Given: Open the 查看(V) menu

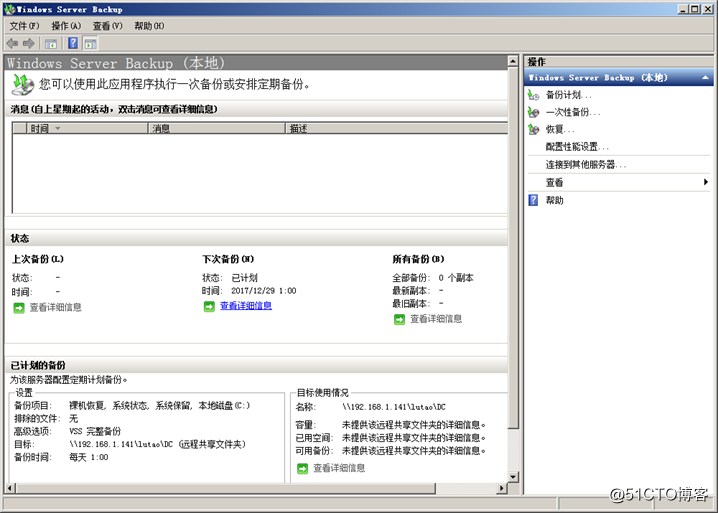Looking at the screenshot, I should [108, 26].
